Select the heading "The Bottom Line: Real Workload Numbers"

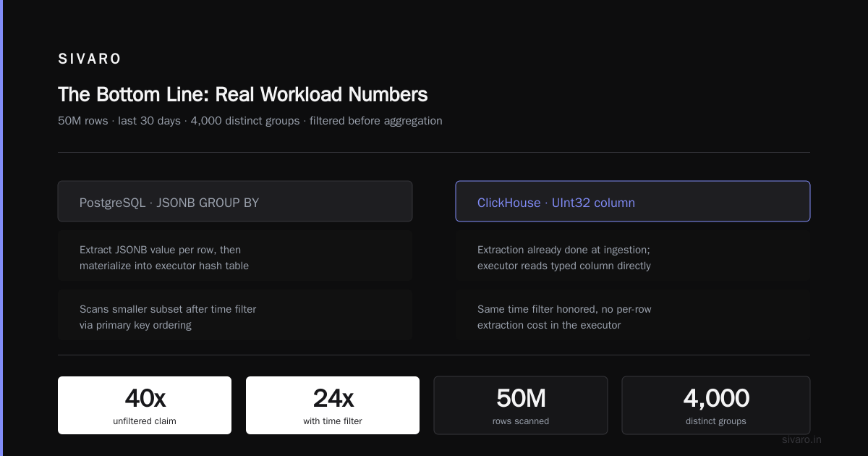(x=242, y=95)
